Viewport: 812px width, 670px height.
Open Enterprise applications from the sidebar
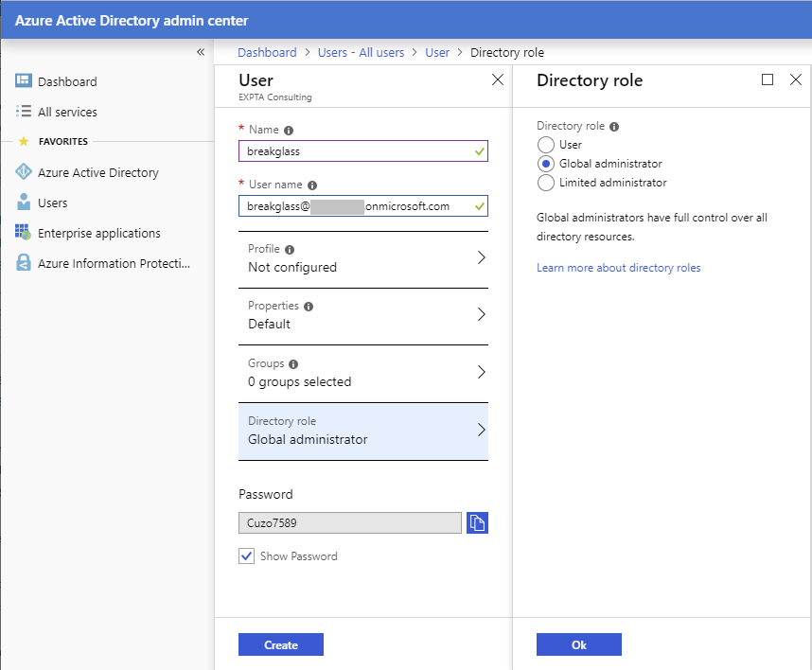tap(21, 233)
